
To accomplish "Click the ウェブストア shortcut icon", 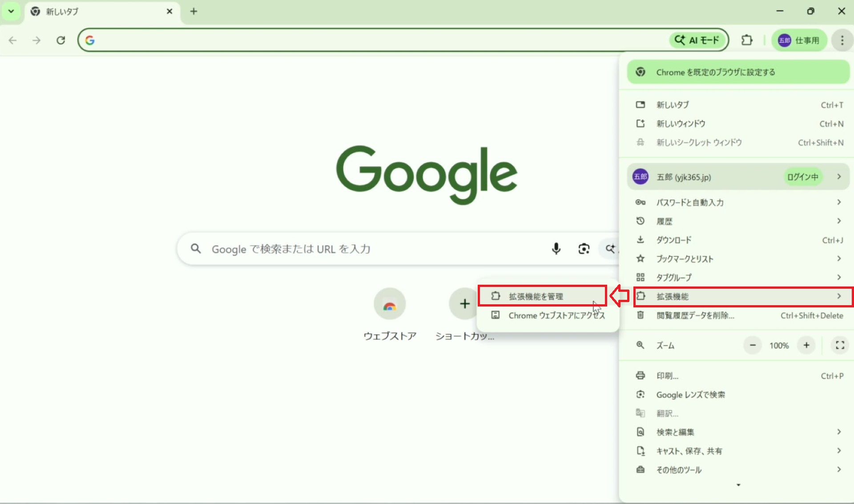I will point(390,304).
